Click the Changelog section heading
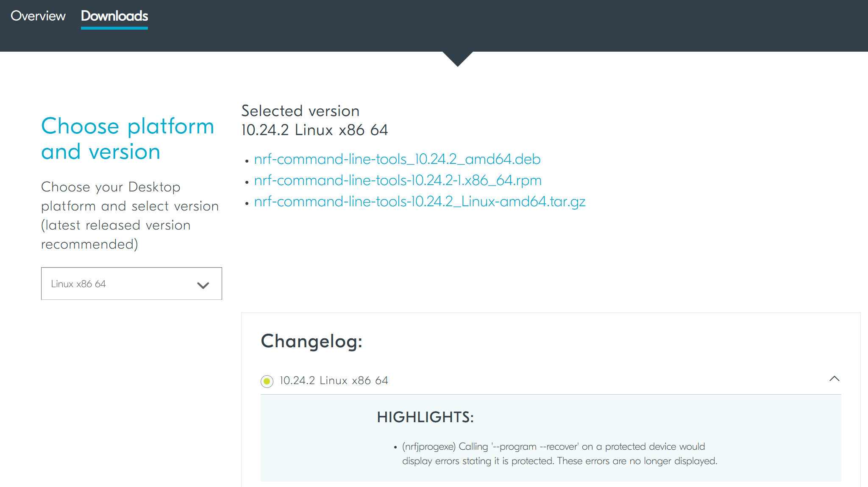 pos(312,341)
